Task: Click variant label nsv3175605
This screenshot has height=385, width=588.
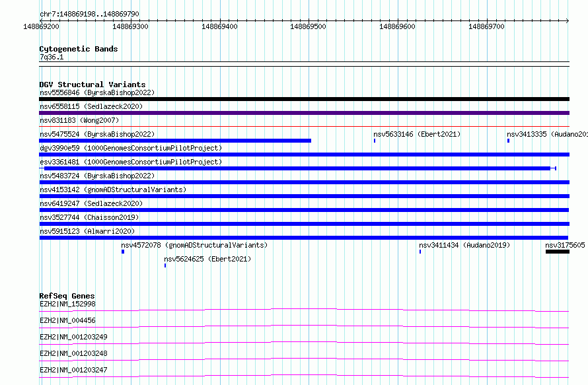Action: coord(565,245)
